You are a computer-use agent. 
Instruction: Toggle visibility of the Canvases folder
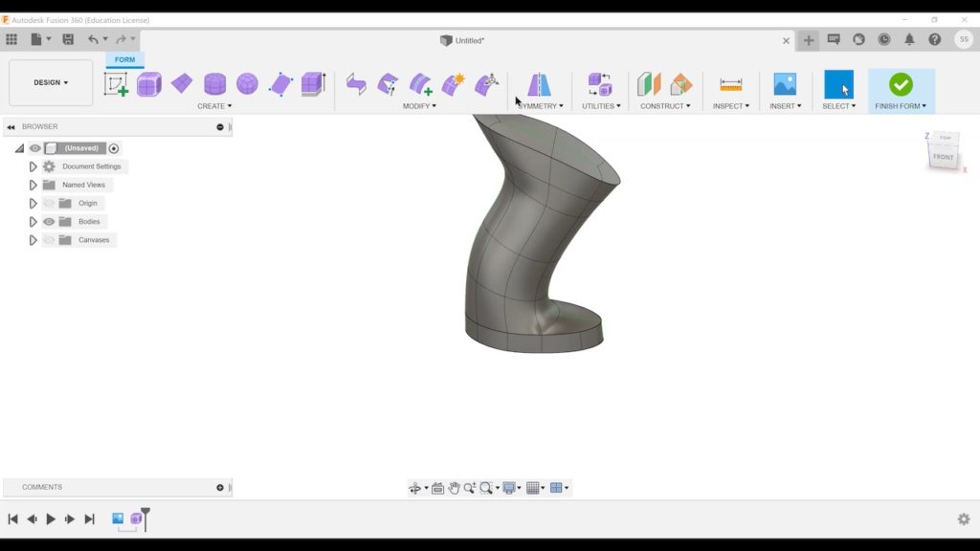click(49, 240)
